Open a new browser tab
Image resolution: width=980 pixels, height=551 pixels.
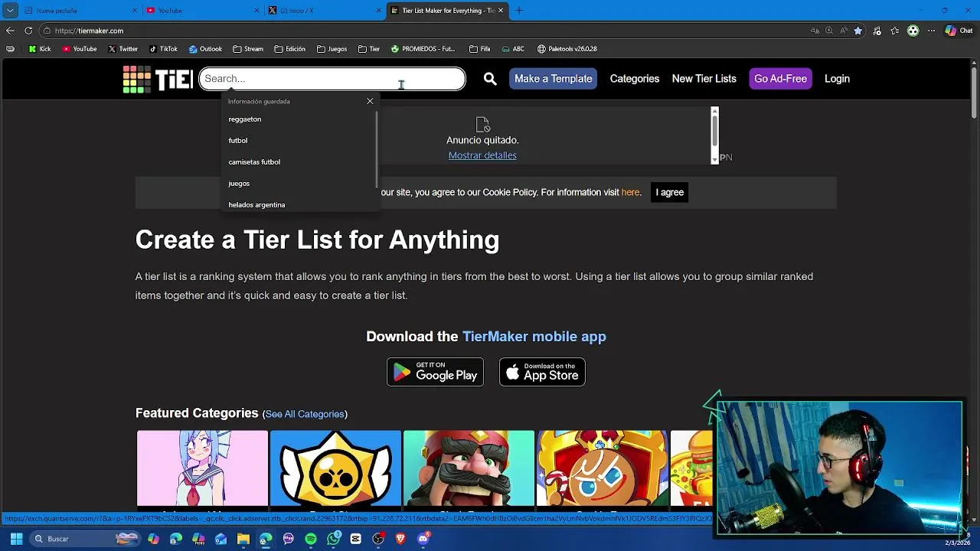(518, 11)
